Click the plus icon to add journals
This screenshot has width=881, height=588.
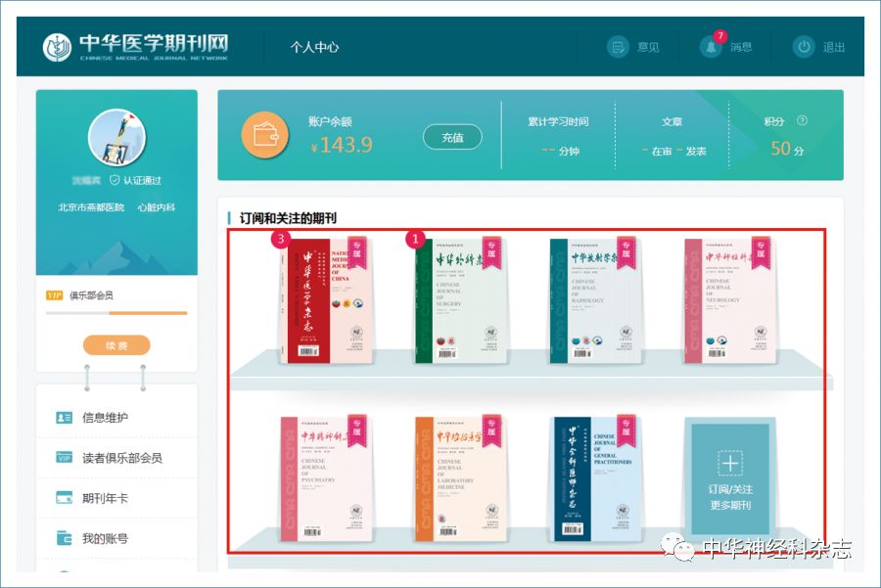click(x=730, y=464)
